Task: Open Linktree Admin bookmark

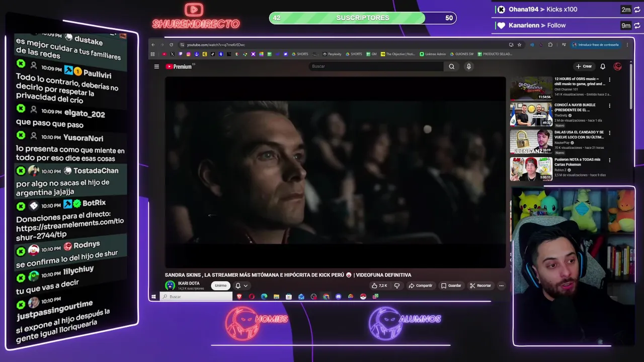Action: (433, 54)
